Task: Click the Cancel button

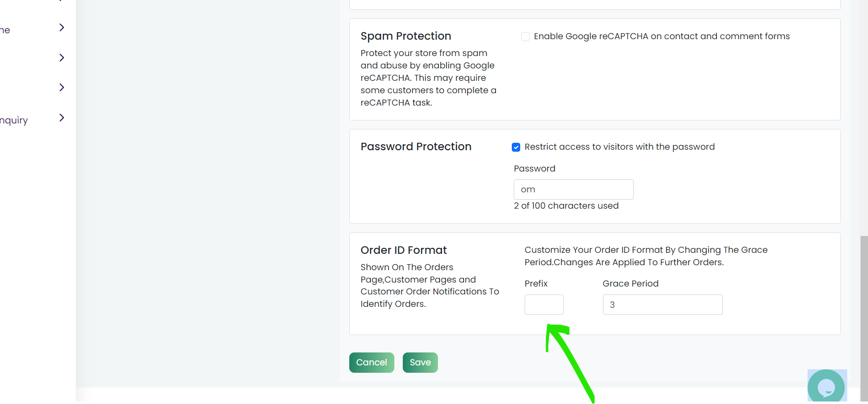Action: [x=372, y=362]
